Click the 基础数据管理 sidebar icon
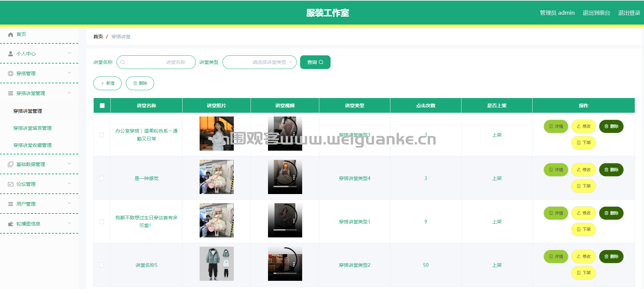Image resolution: width=644 pixels, height=289 pixels. [11, 164]
